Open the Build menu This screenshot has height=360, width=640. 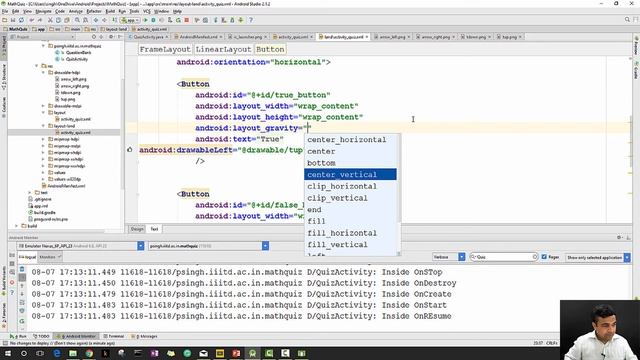coord(110,11)
